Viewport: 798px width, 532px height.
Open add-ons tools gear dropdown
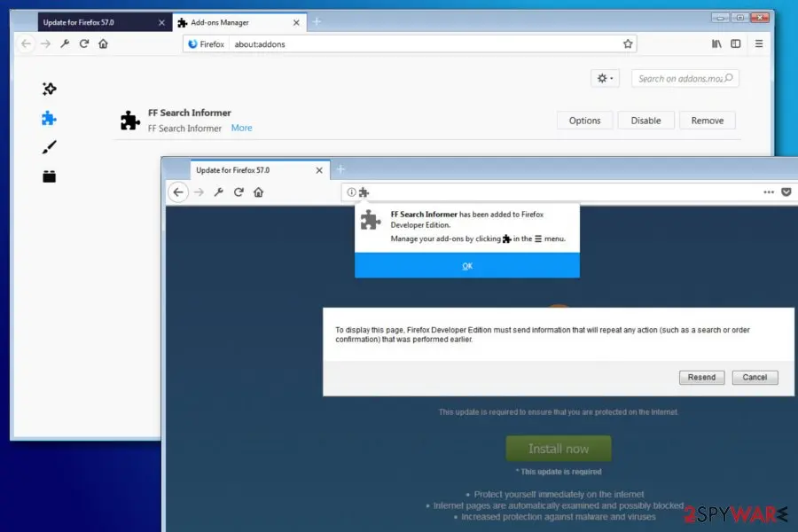(605, 78)
